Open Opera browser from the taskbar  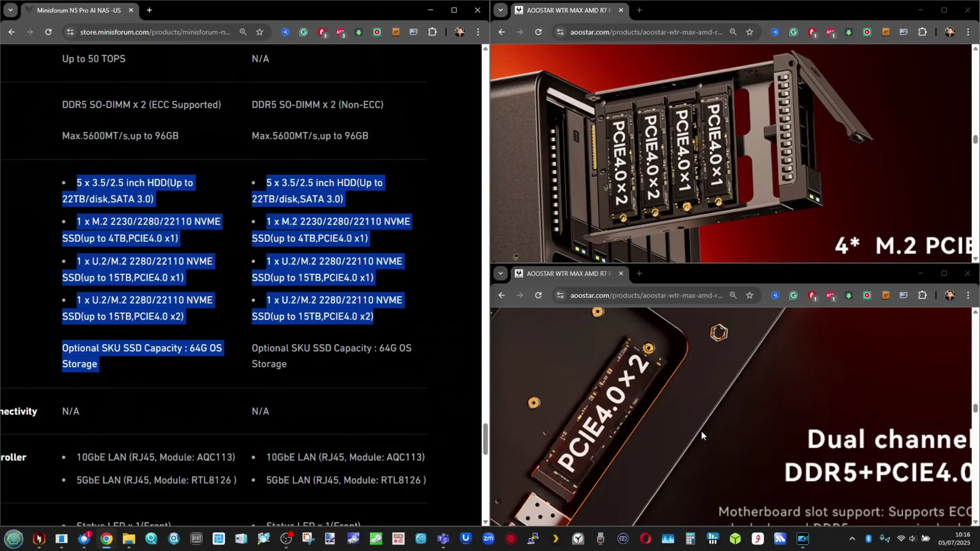645,539
